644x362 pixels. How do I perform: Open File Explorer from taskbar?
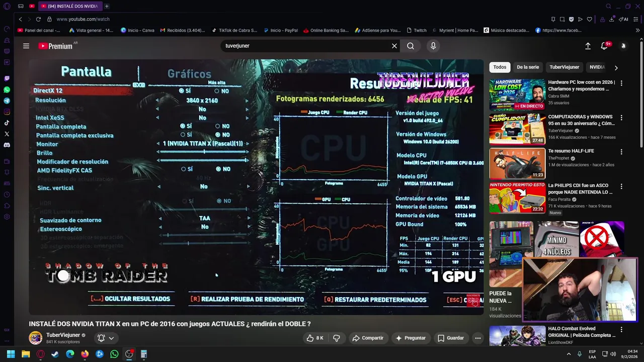(26, 354)
